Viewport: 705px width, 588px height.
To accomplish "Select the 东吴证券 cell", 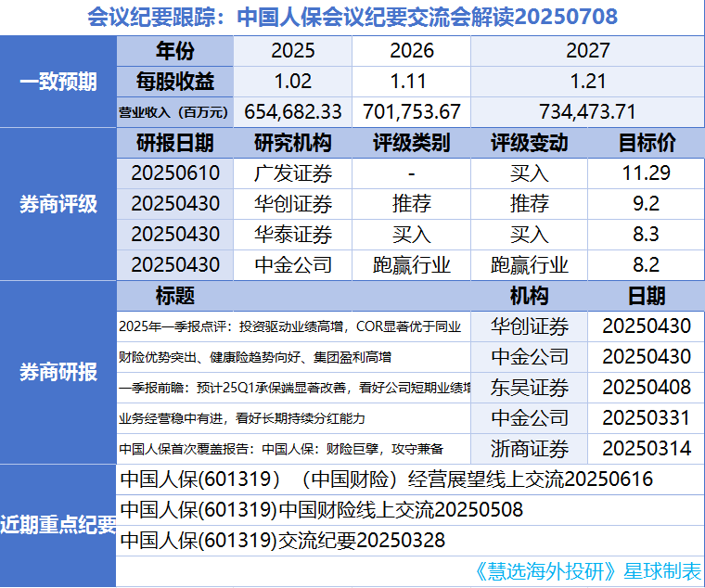I will pyautogui.click(x=529, y=388).
